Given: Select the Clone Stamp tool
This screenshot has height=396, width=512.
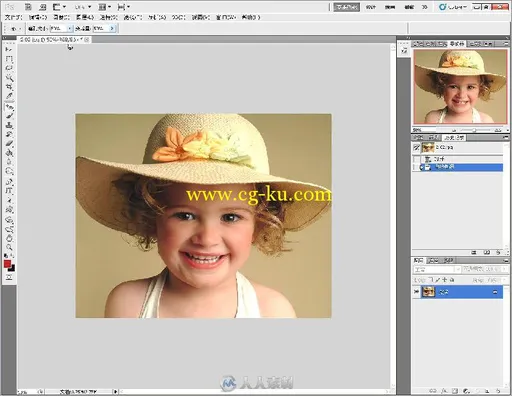Looking at the screenshot, I should 9,125.
